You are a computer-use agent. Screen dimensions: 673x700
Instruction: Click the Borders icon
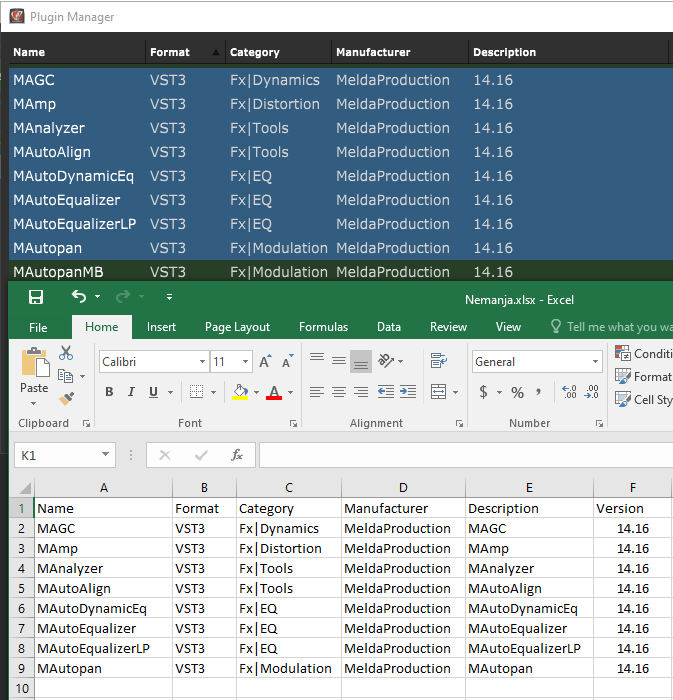[x=196, y=392]
